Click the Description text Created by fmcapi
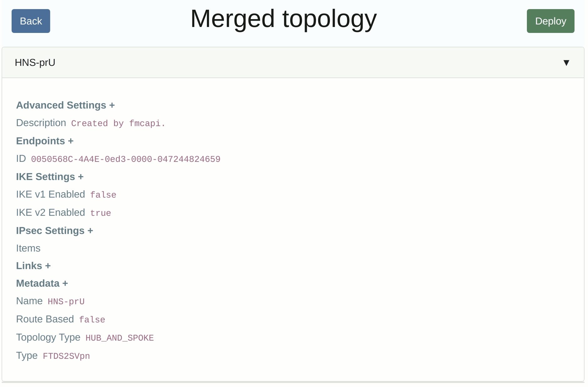588x387 pixels. 118,123
